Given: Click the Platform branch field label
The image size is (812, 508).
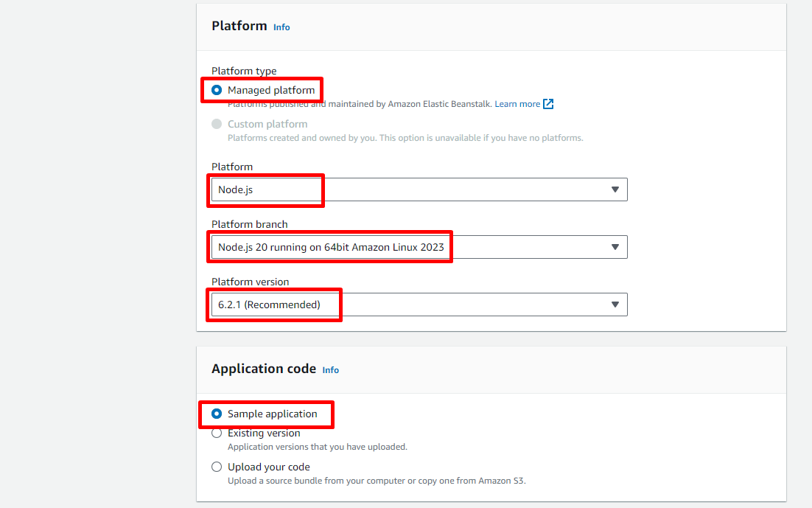Looking at the screenshot, I should (249, 224).
